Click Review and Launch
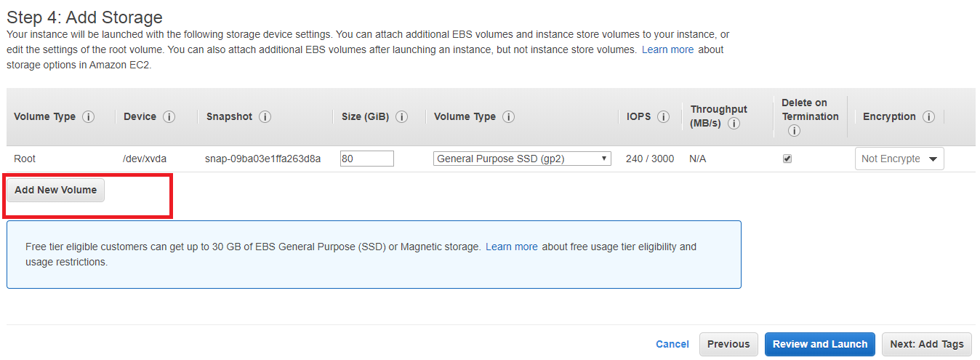Image resolution: width=980 pixels, height=360 pixels. 820,344
